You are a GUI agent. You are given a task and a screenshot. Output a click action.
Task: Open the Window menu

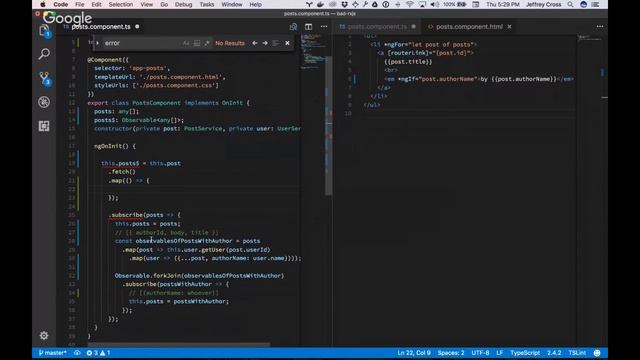(x=231, y=4)
